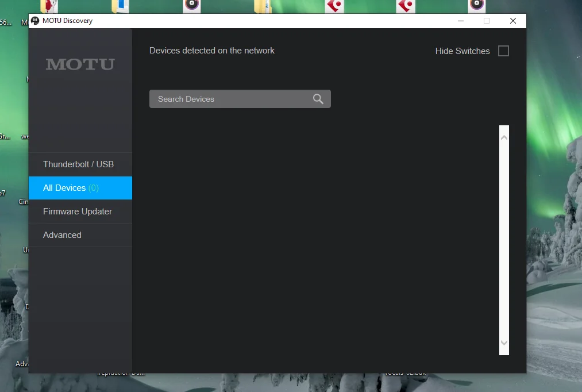Go to the Advanced section
This screenshot has height=392, width=582.
pos(80,235)
